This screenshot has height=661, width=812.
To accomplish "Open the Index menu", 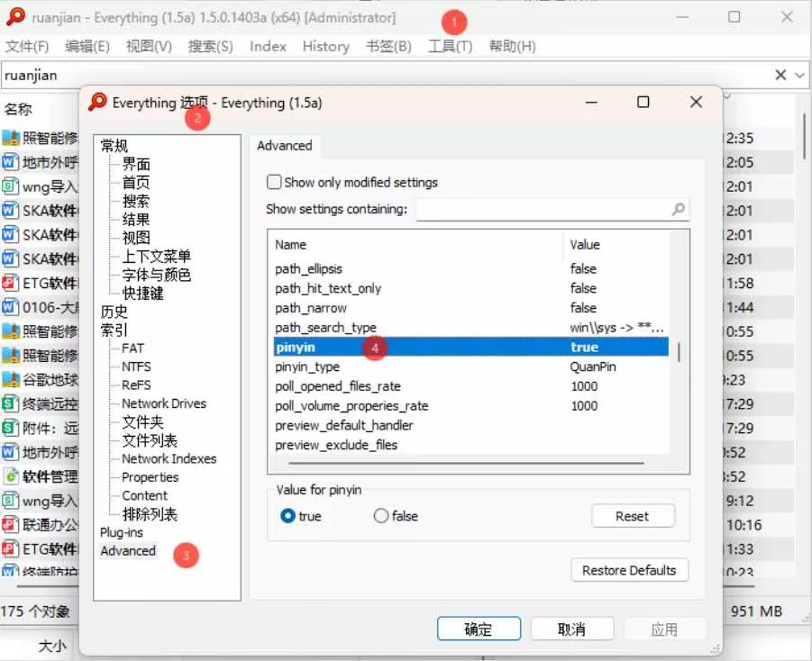I will tap(268, 47).
